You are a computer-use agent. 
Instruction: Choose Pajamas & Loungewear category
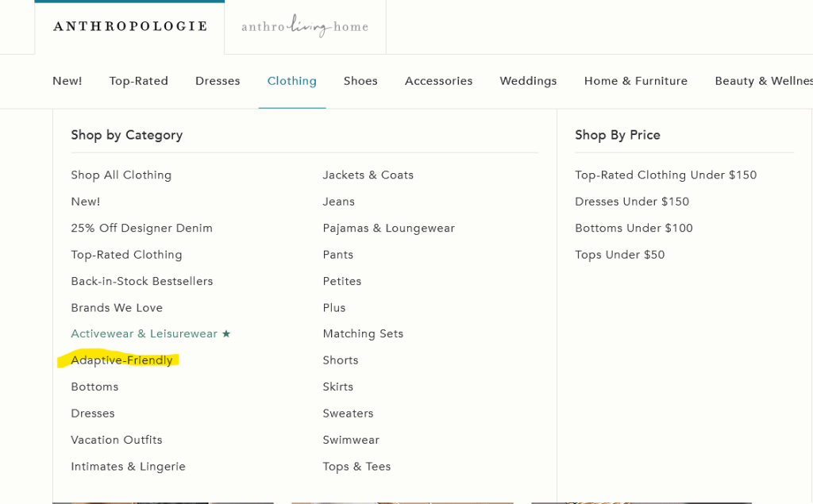(388, 228)
